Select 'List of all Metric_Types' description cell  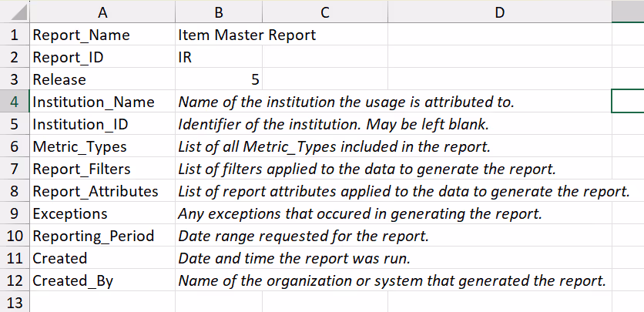coord(219,146)
